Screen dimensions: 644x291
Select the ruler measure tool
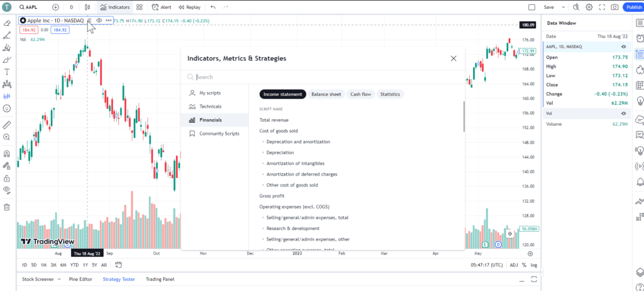coord(6,125)
